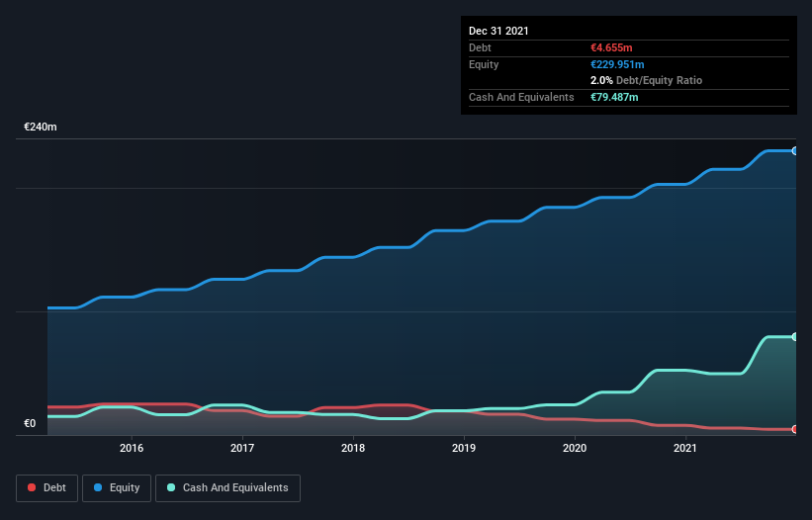812x520 pixels.
Task: Click Cash And Equivalents label in tooltip
Action: click(521, 97)
